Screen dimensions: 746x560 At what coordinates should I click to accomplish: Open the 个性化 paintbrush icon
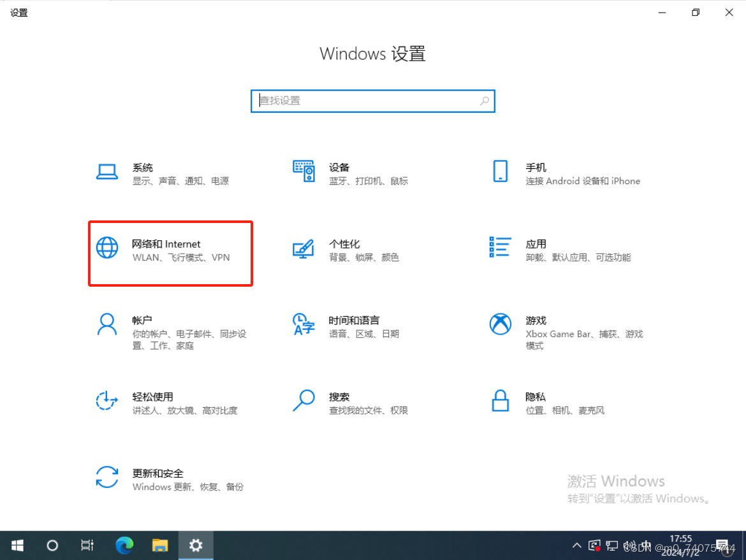coord(304,248)
